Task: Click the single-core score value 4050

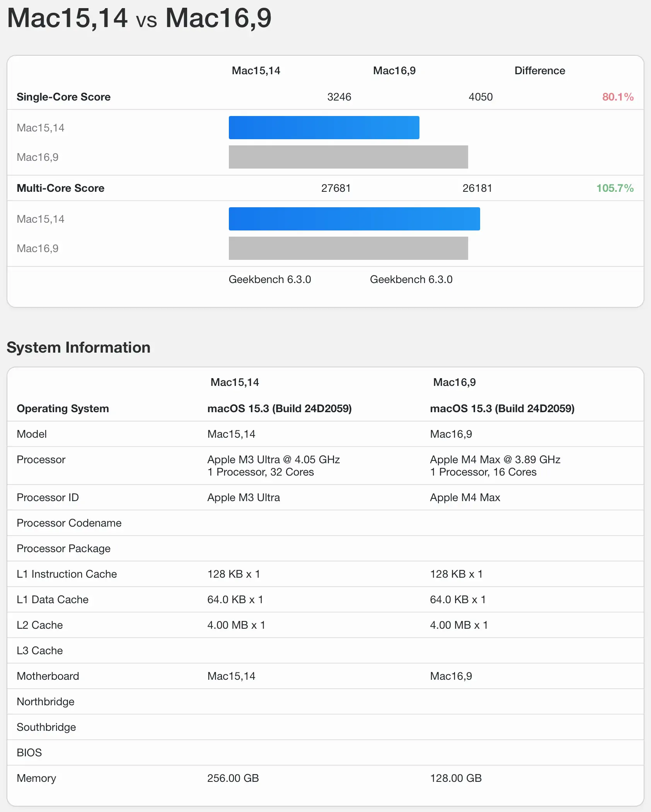Action: coord(481,97)
